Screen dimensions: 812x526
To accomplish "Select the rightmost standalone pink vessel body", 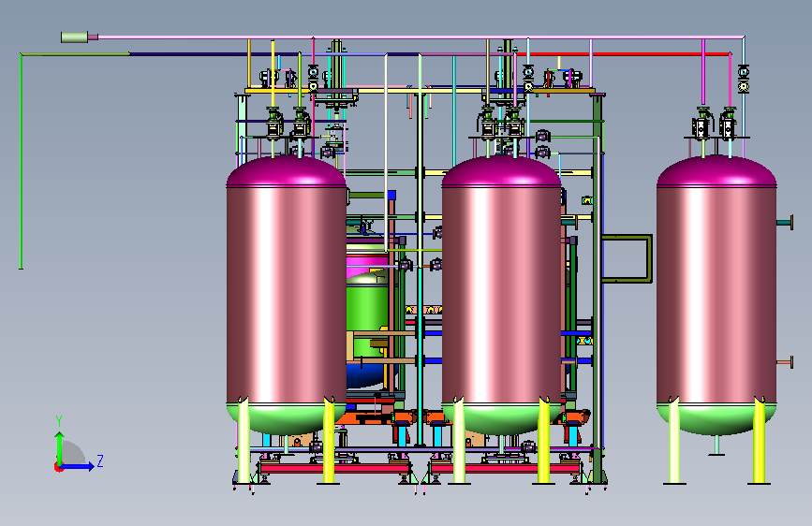I will click(x=716, y=295).
